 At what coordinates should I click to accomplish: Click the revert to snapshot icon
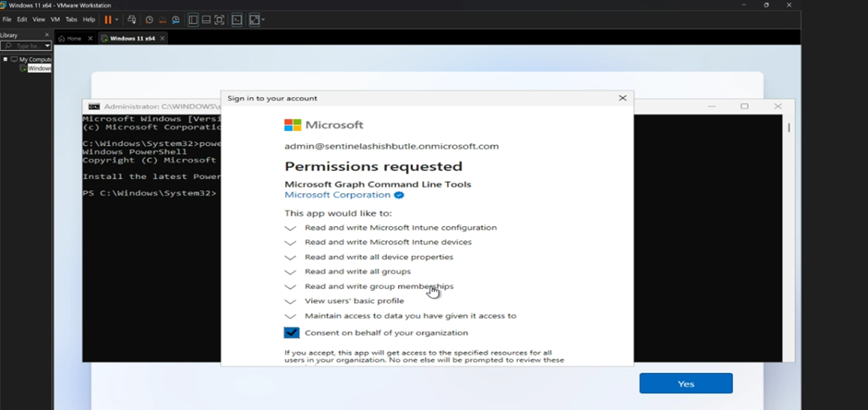tap(163, 19)
